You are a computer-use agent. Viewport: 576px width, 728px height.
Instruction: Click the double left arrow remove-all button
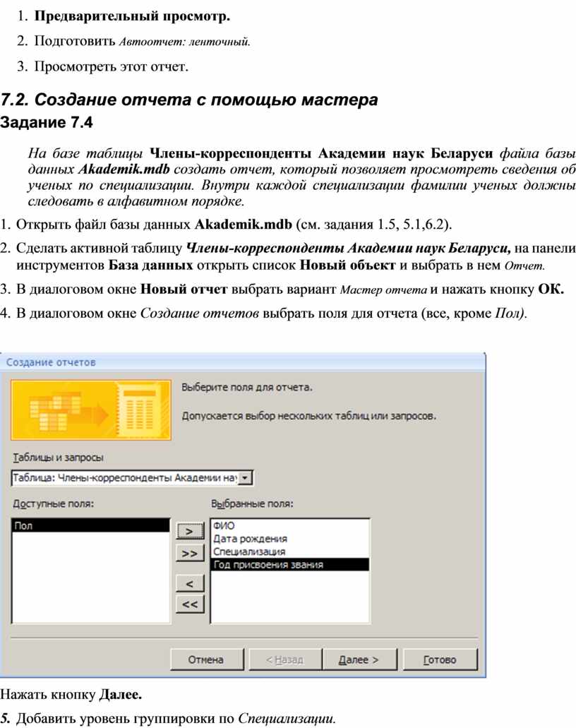pyautogui.click(x=190, y=604)
